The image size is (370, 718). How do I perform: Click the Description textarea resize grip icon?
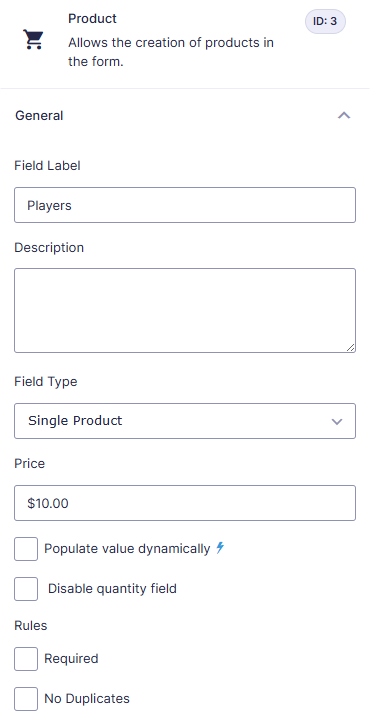(x=350, y=348)
